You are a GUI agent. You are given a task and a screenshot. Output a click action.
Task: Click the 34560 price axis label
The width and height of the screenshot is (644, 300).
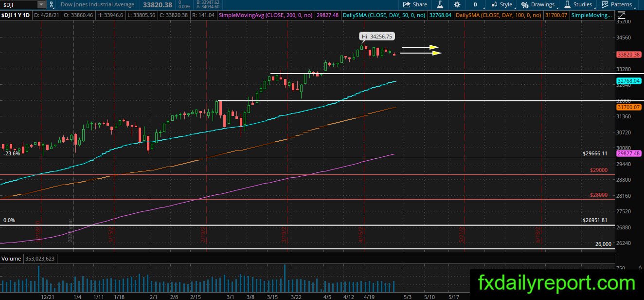click(x=624, y=37)
